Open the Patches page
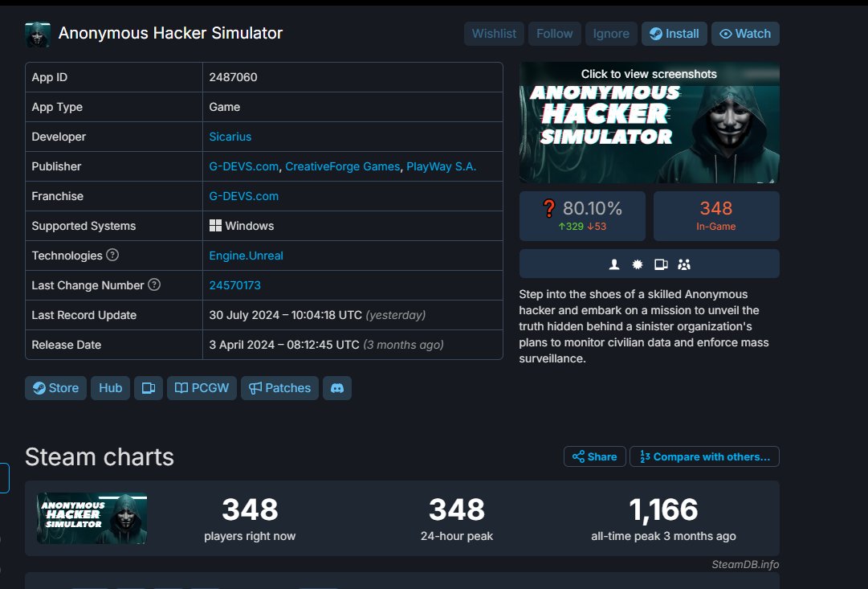The image size is (868, 589). (x=279, y=388)
